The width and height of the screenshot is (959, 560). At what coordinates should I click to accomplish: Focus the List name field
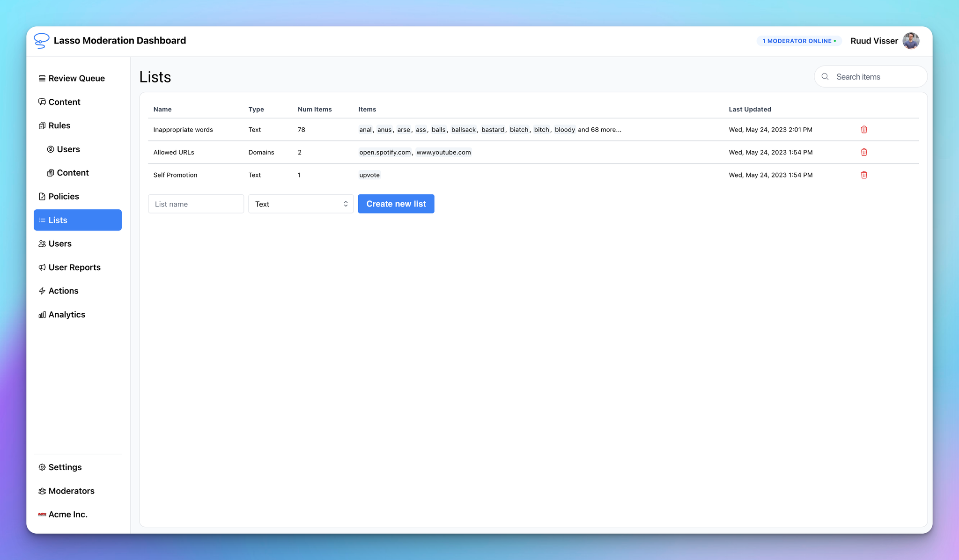coord(196,204)
